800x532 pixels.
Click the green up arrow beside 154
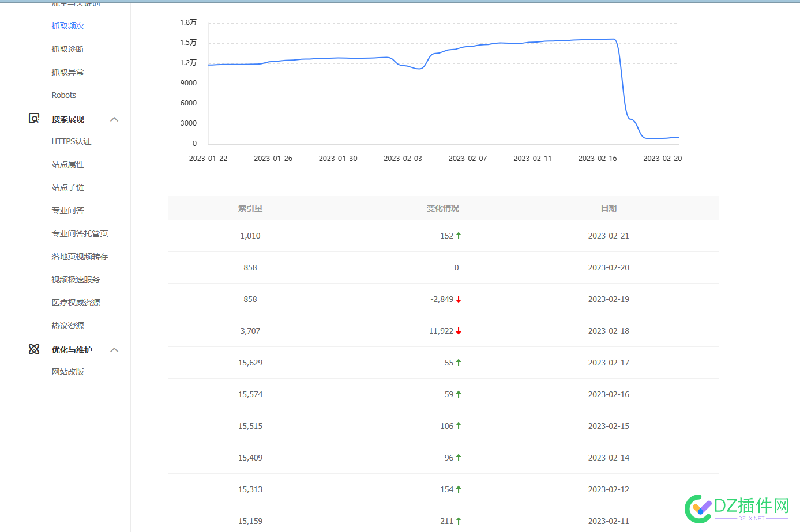[459, 489]
